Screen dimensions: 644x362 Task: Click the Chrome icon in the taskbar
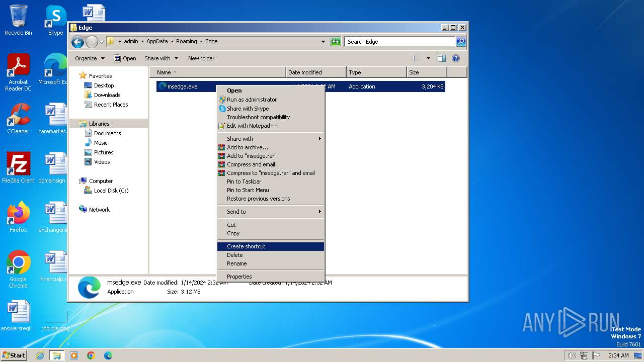(x=91, y=355)
